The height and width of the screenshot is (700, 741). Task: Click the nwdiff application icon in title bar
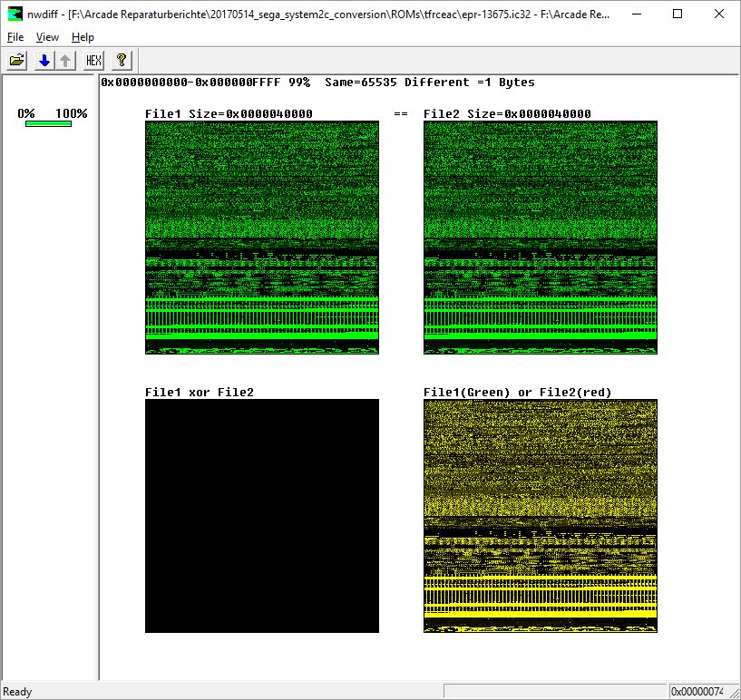click(x=15, y=15)
